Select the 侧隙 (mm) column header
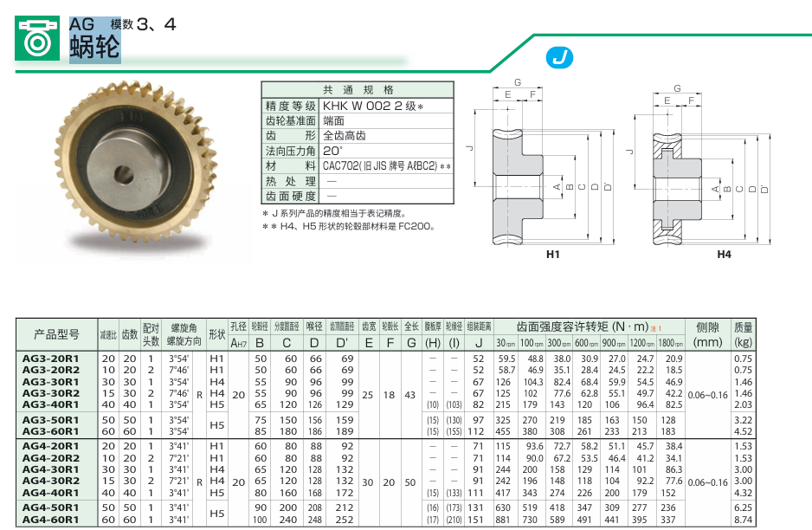 [x=707, y=334]
